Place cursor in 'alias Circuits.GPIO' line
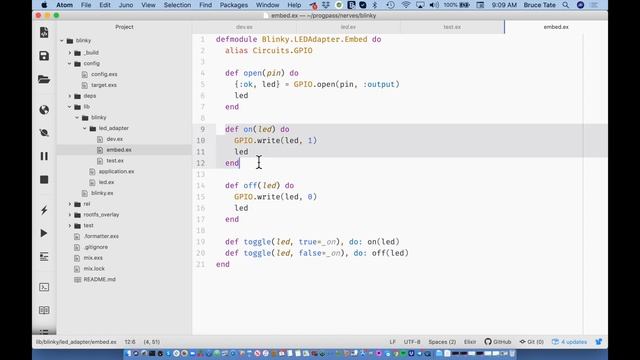640x360 pixels. click(269, 51)
